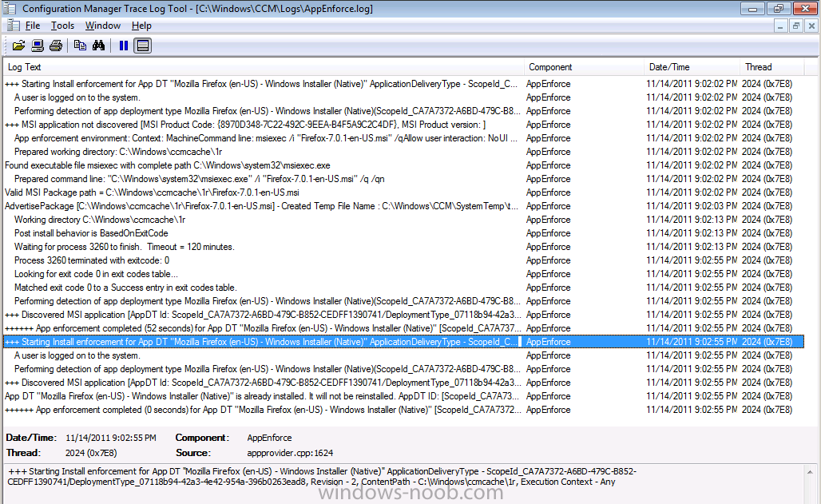This screenshot has height=504, width=821.
Task: Pause log monitoring with the Pause icon
Action: point(124,46)
